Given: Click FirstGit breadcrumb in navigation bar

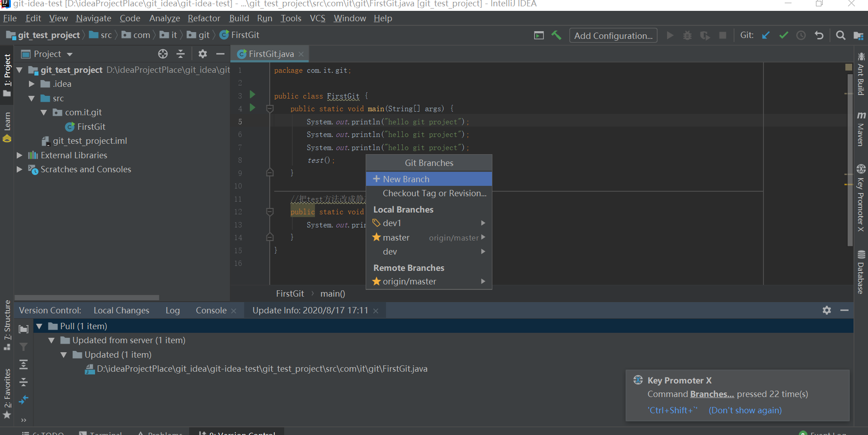Looking at the screenshot, I should pos(239,35).
